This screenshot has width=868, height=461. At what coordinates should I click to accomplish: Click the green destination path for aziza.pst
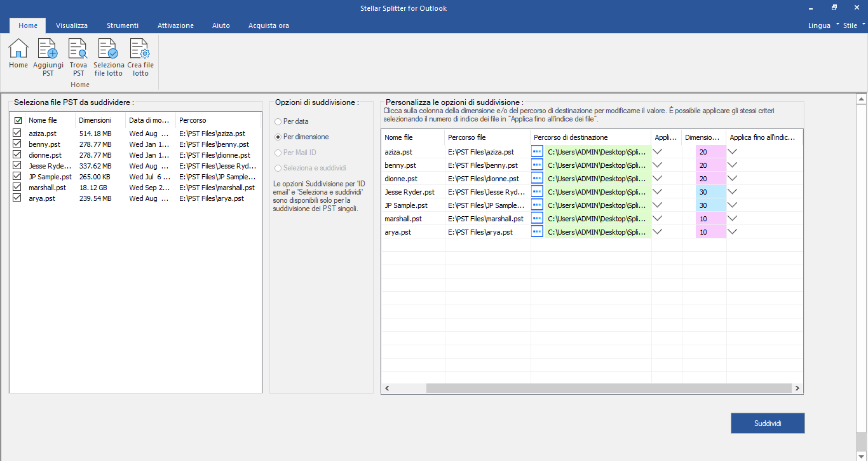(x=597, y=152)
